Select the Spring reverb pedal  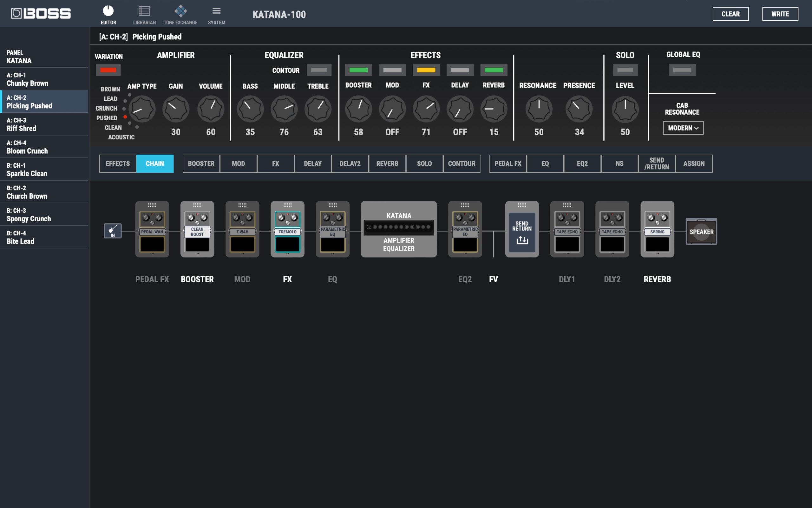(657, 229)
